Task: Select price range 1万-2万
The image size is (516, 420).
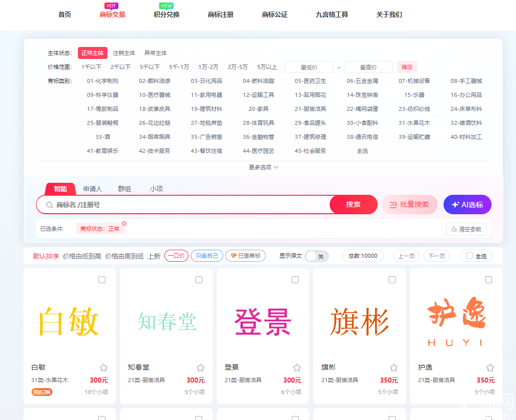Action: click(208, 67)
